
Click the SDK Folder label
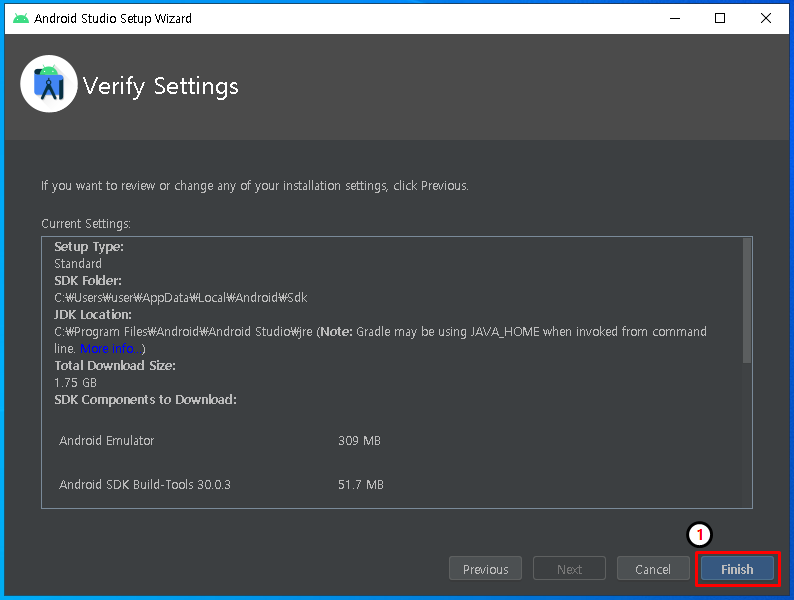88,281
